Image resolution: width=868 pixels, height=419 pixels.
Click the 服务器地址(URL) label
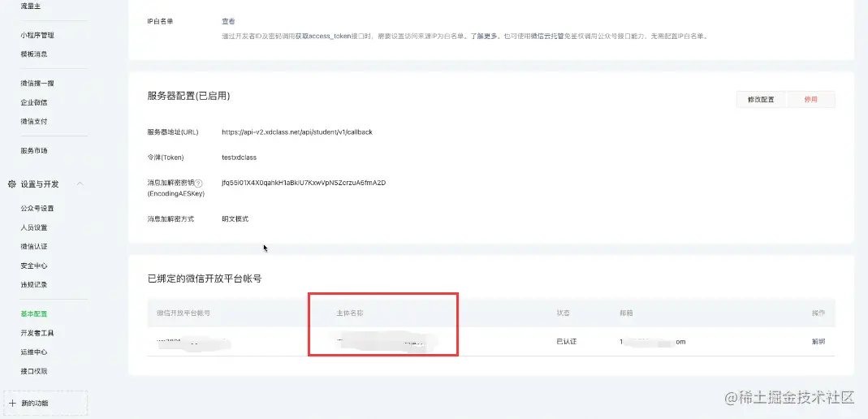[173, 132]
